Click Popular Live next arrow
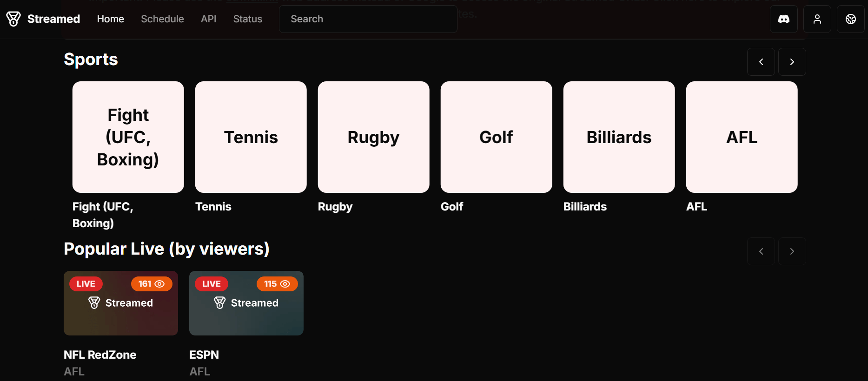The image size is (868, 381). 792,251
